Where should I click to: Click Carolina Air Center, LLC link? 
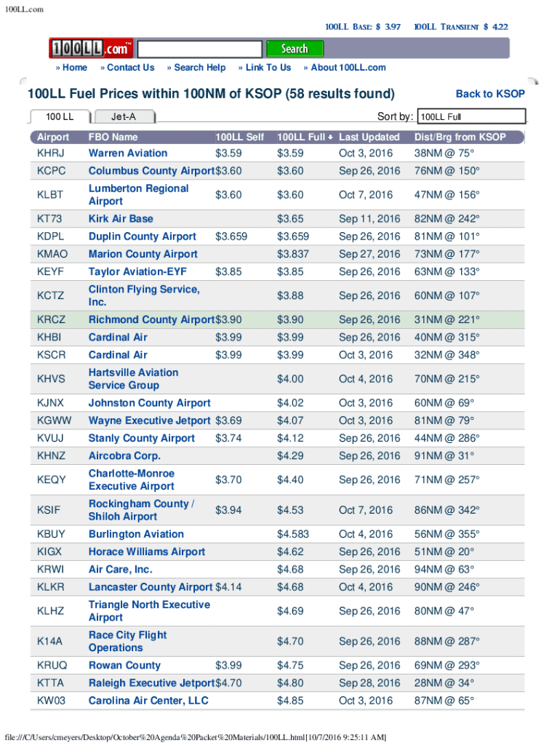148,701
